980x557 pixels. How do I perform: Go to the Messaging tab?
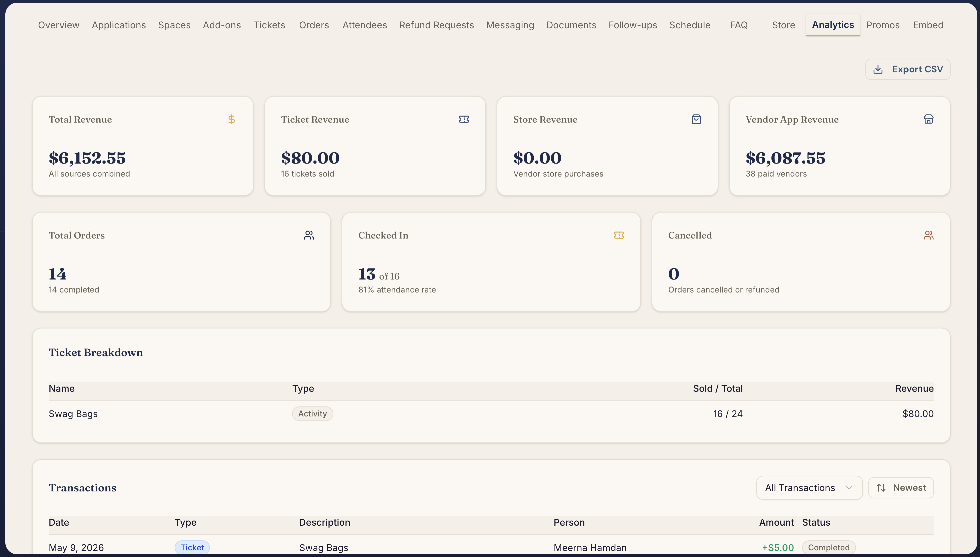click(510, 25)
